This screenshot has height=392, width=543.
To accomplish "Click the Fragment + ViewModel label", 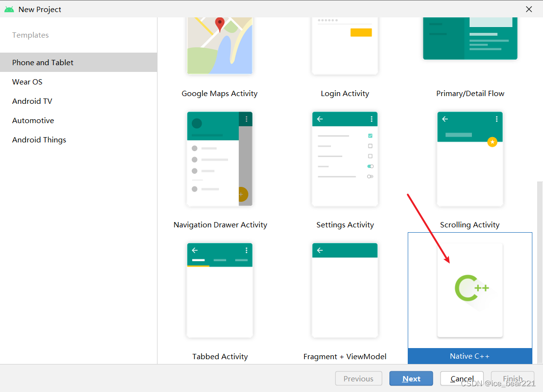I will click(x=344, y=356).
